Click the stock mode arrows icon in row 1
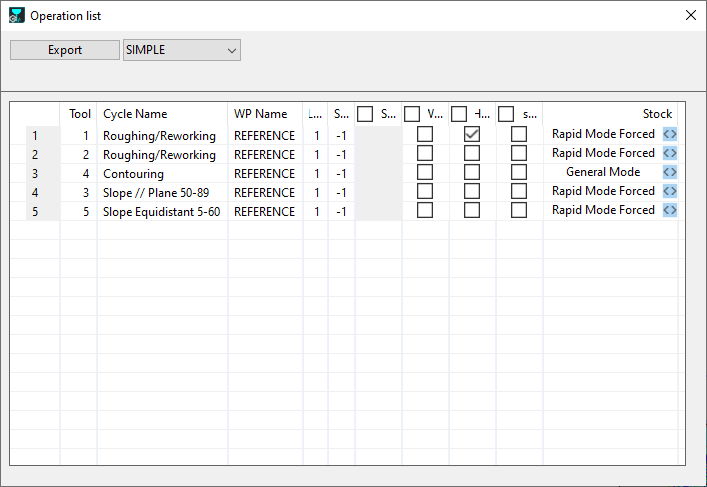 [670, 135]
